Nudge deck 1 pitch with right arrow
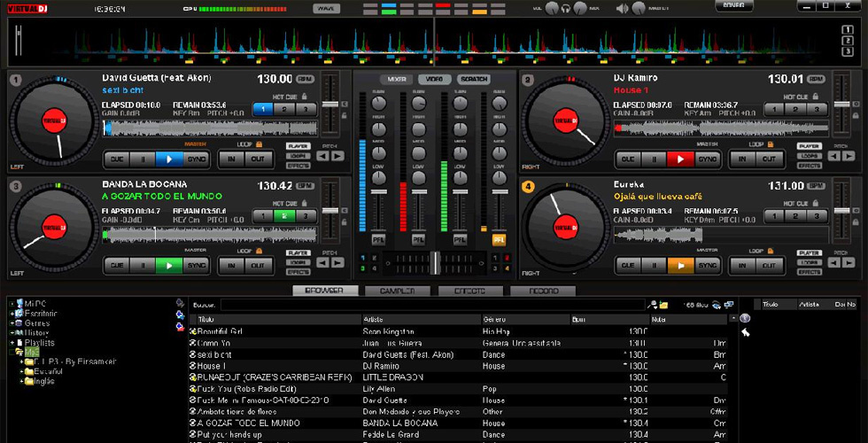This screenshot has height=443, width=868. tap(337, 156)
